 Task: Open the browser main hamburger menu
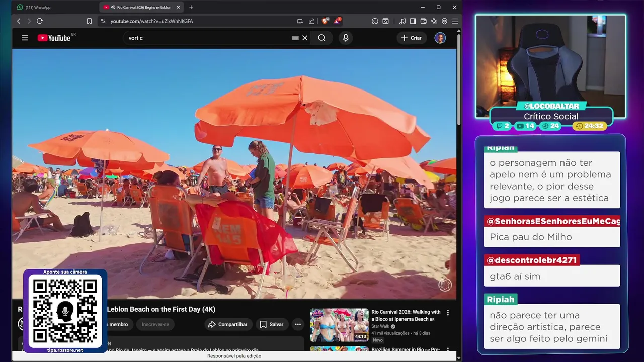455,21
